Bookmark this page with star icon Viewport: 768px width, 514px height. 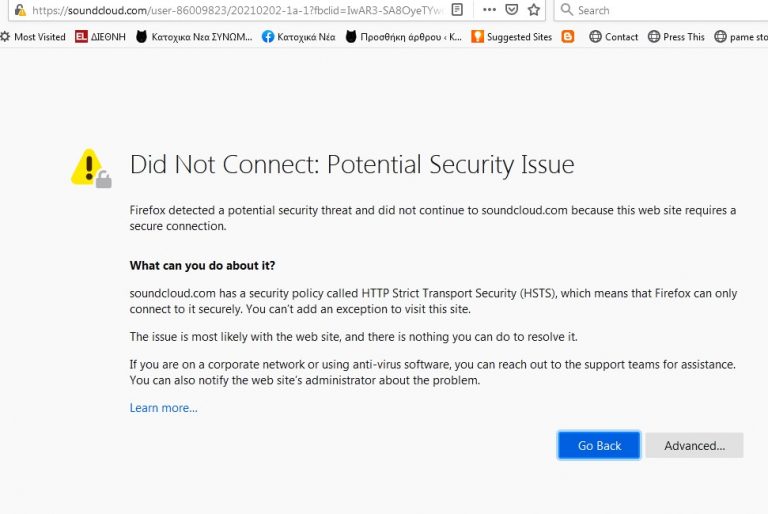(534, 10)
